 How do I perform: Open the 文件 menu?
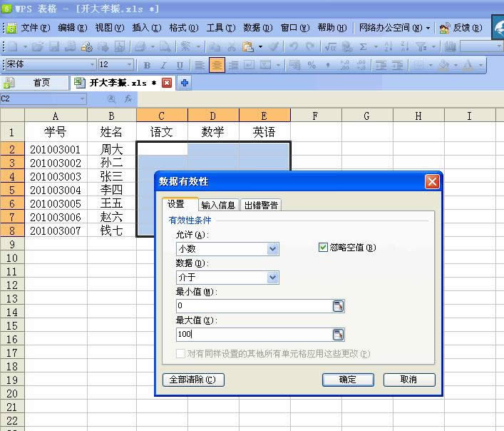(36, 28)
